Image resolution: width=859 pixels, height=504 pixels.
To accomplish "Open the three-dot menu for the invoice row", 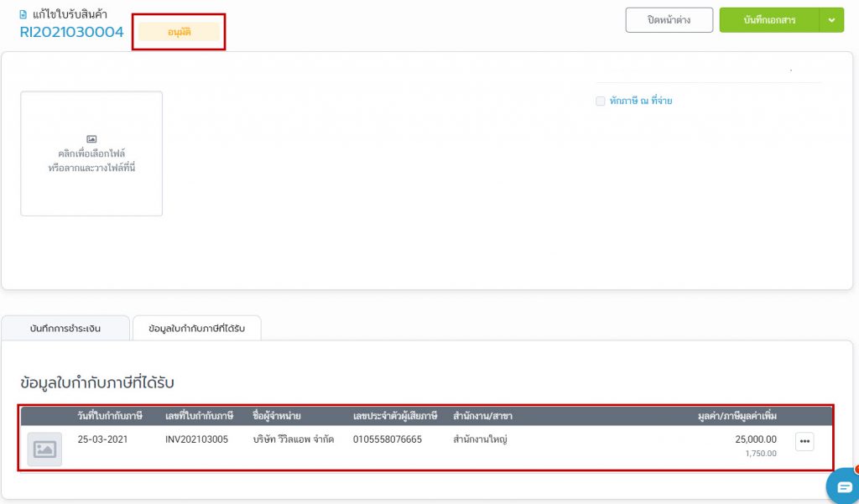I will pos(804,442).
